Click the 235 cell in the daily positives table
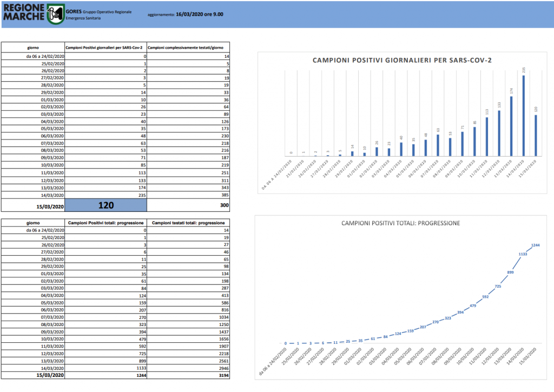This screenshot has width=554, height=392. pyautogui.click(x=105, y=195)
